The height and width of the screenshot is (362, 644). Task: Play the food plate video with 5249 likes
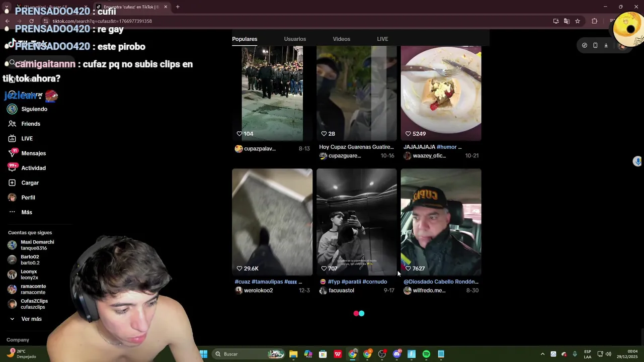tap(441, 93)
